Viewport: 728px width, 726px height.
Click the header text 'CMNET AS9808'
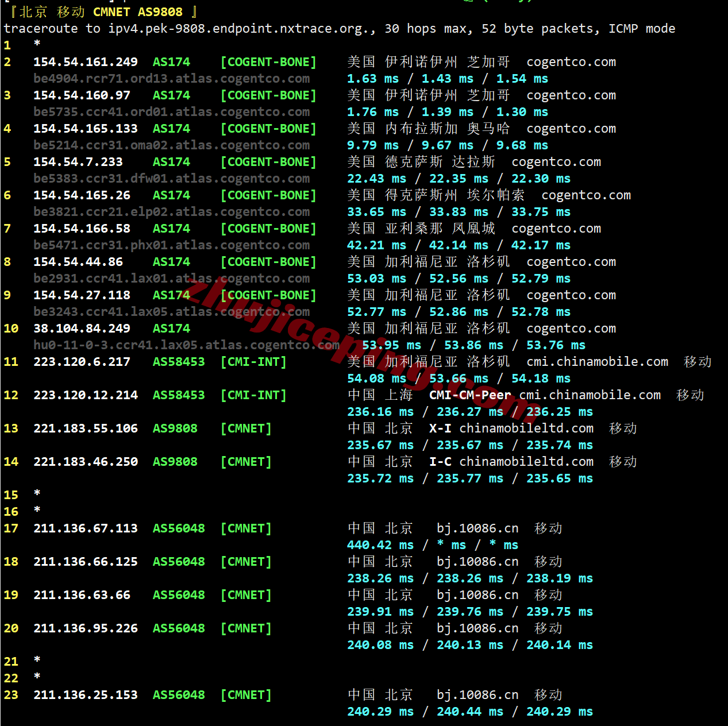138,11
